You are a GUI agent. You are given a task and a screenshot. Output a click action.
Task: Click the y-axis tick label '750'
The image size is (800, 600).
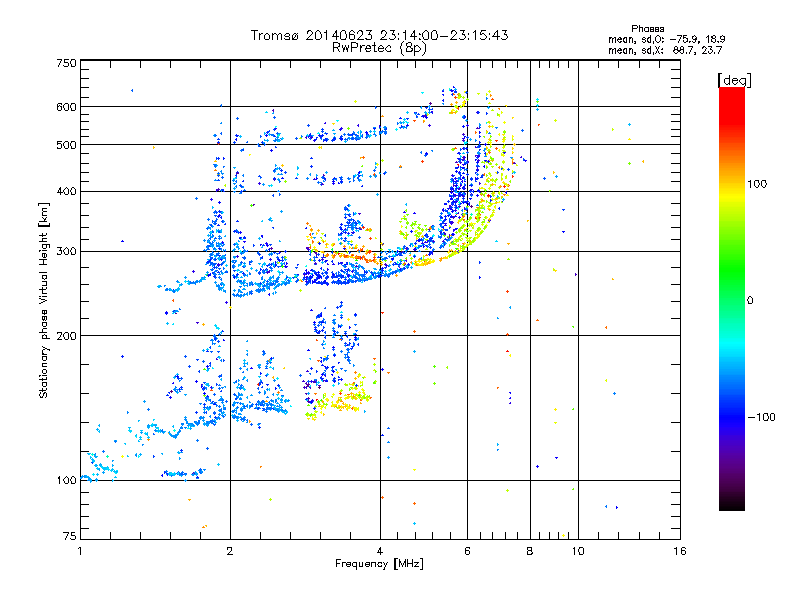point(67,63)
